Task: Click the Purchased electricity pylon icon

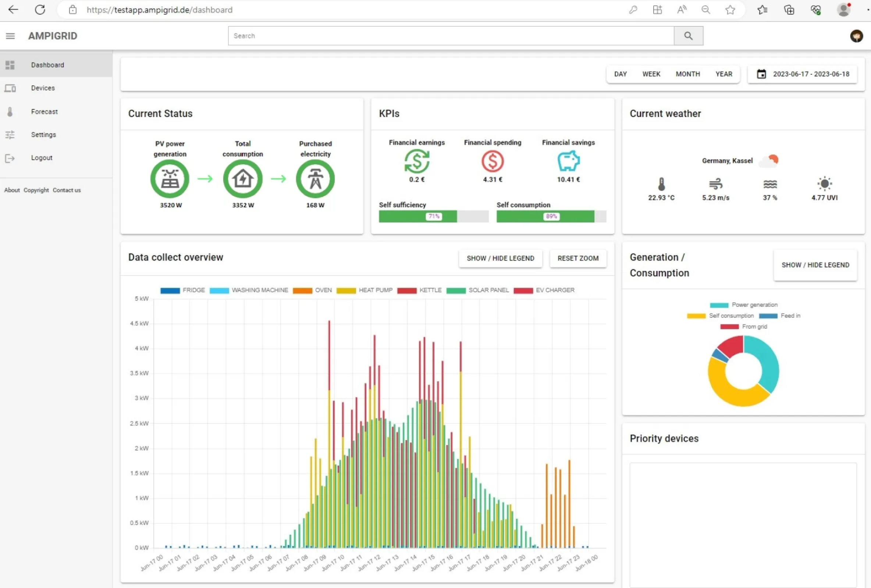Action: (315, 179)
